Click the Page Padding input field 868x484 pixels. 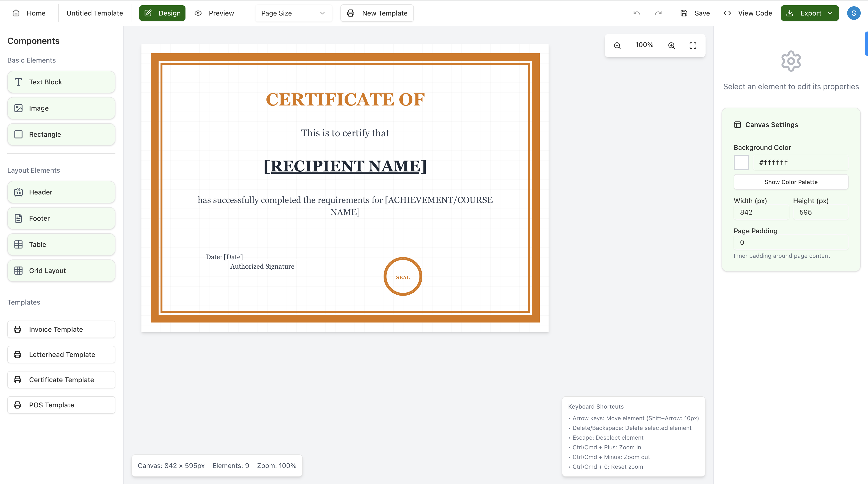(791, 242)
